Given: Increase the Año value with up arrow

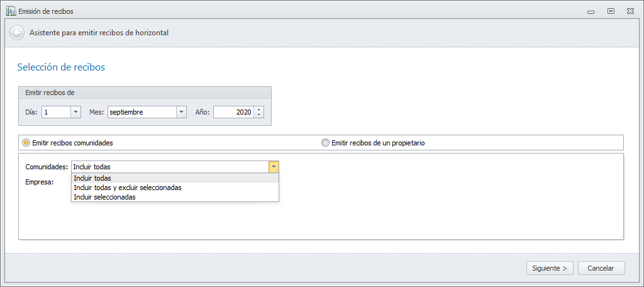Looking at the screenshot, I should pos(259,109).
